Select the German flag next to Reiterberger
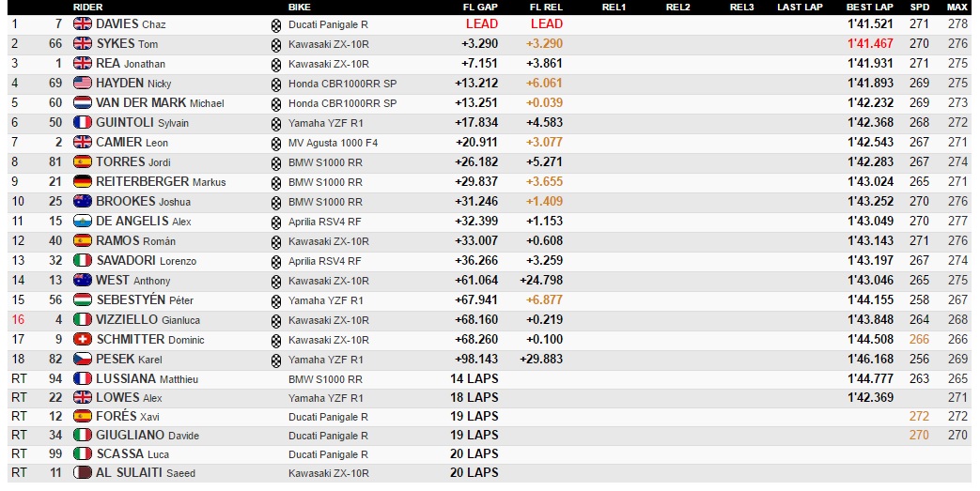The width and height of the screenshot is (980, 491). pos(83,182)
